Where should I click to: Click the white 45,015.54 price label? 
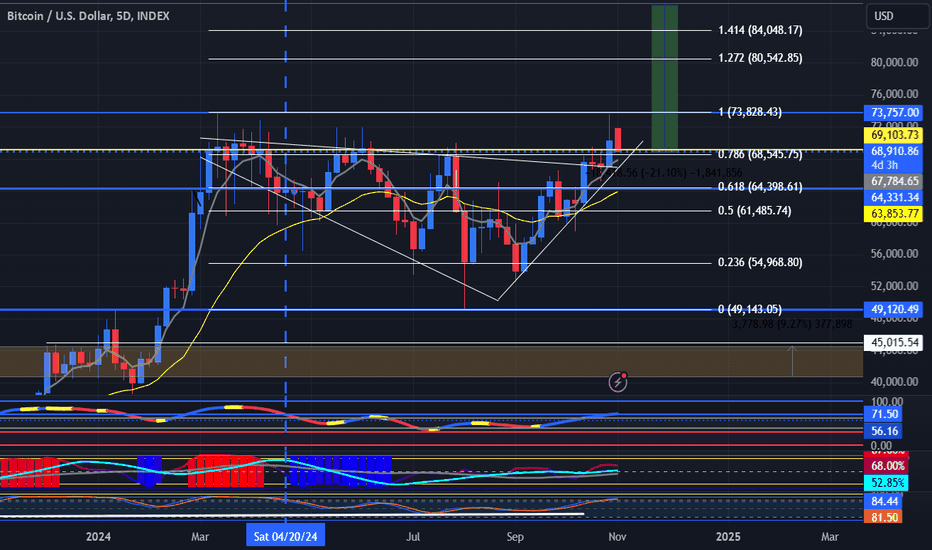(894, 342)
